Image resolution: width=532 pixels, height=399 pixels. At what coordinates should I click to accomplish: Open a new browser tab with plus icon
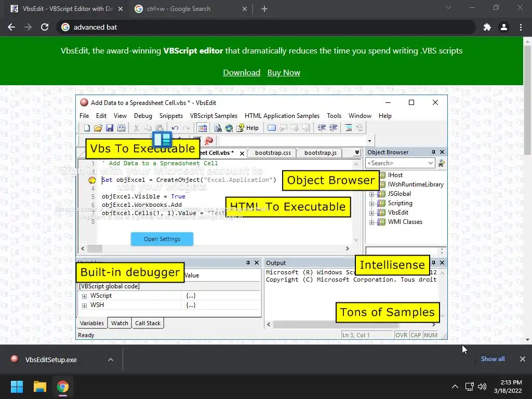click(x=264, y=9)
